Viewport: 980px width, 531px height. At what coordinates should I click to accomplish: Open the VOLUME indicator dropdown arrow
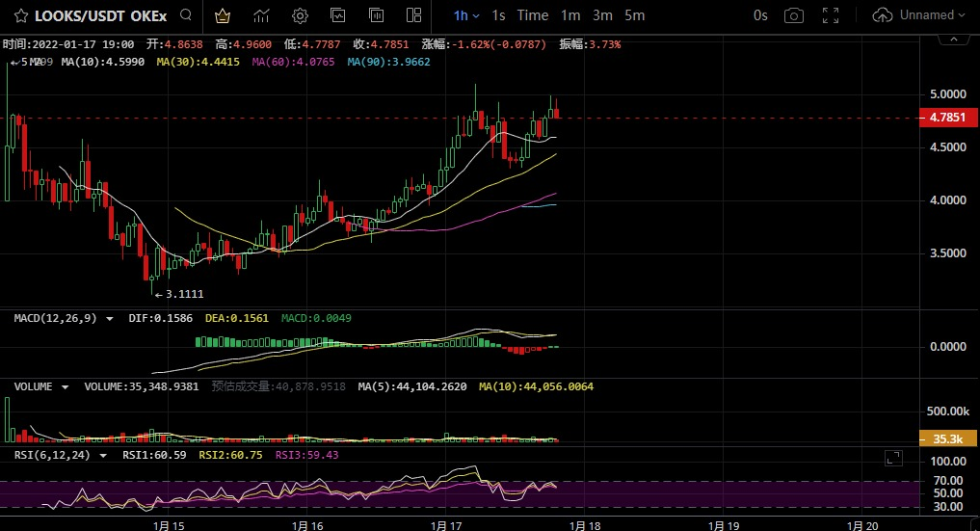(66, 386)
